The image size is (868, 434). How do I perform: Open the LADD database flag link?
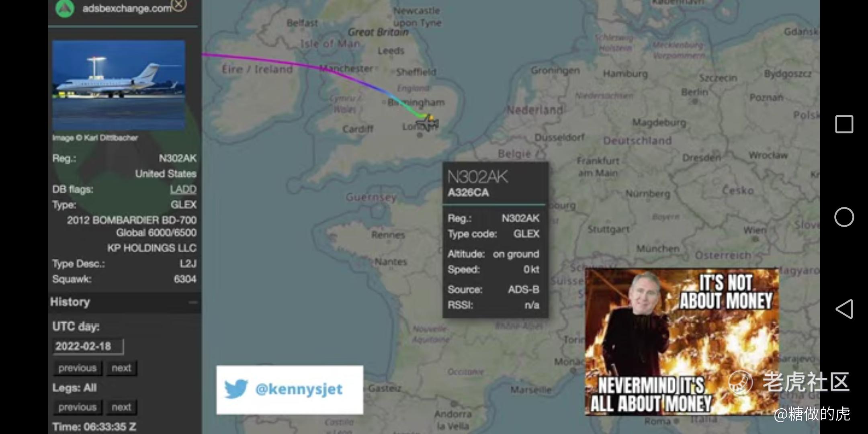click(183, 189)
